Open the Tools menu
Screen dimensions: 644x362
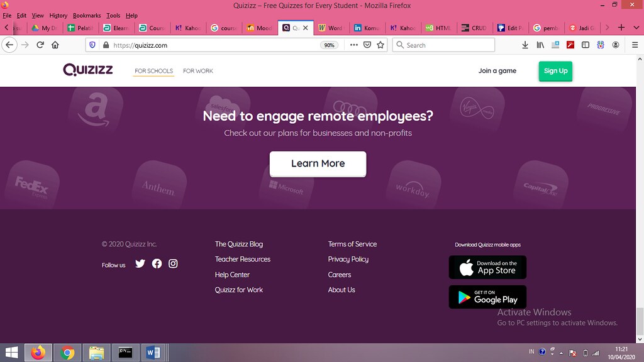113,16
